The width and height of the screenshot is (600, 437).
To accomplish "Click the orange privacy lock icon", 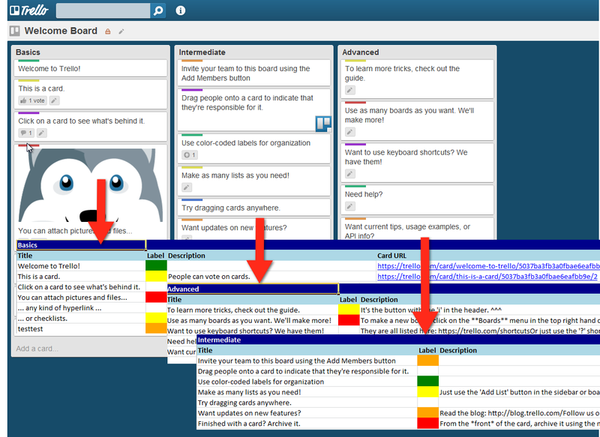I will [x=108, y=31].
